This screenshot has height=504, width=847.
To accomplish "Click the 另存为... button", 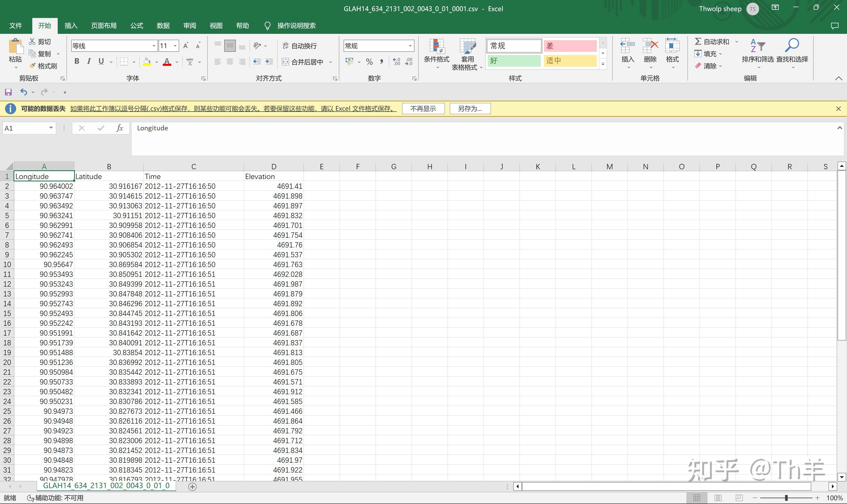I will pyautogui.click(x=470, y=109).
